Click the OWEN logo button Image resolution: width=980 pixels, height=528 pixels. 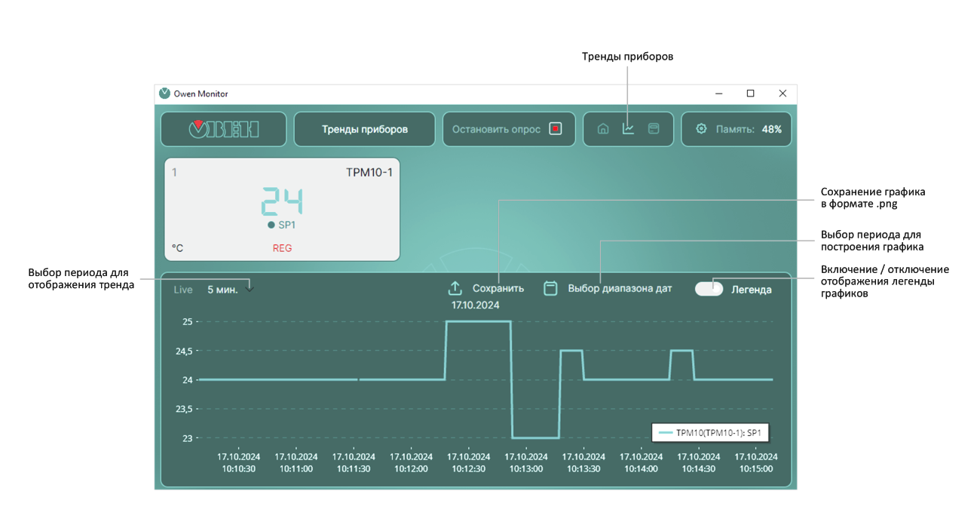pos(223,128)
